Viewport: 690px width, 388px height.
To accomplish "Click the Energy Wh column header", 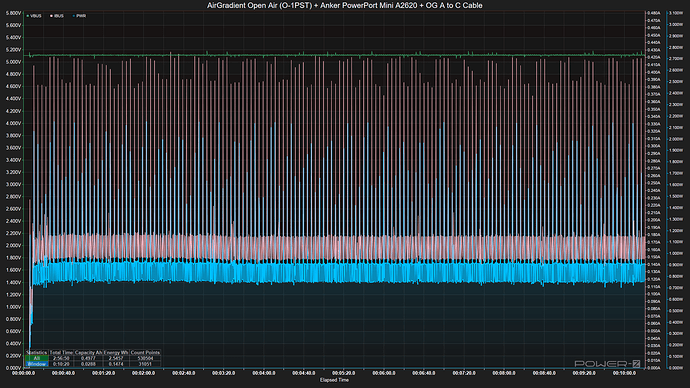I will point(116,352).
